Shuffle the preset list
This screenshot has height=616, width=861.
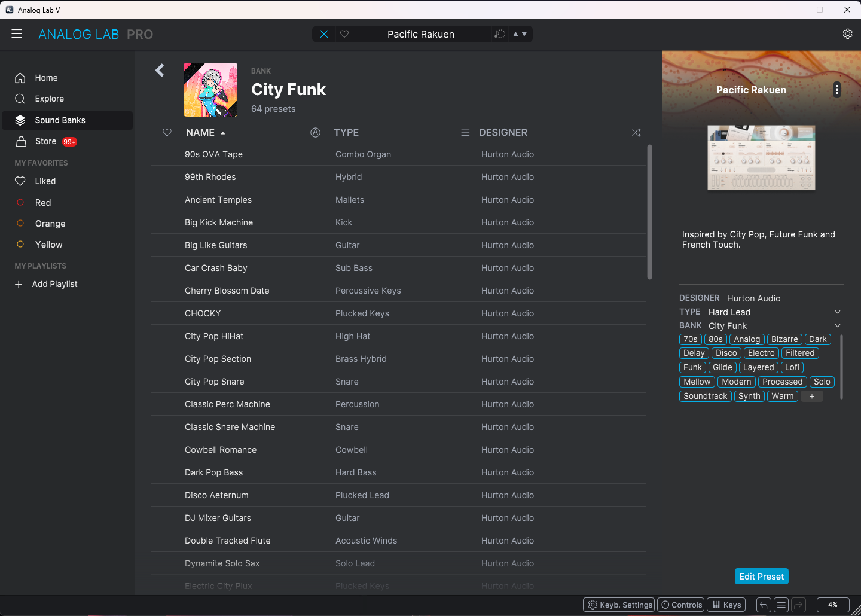(x=636, y=133)
